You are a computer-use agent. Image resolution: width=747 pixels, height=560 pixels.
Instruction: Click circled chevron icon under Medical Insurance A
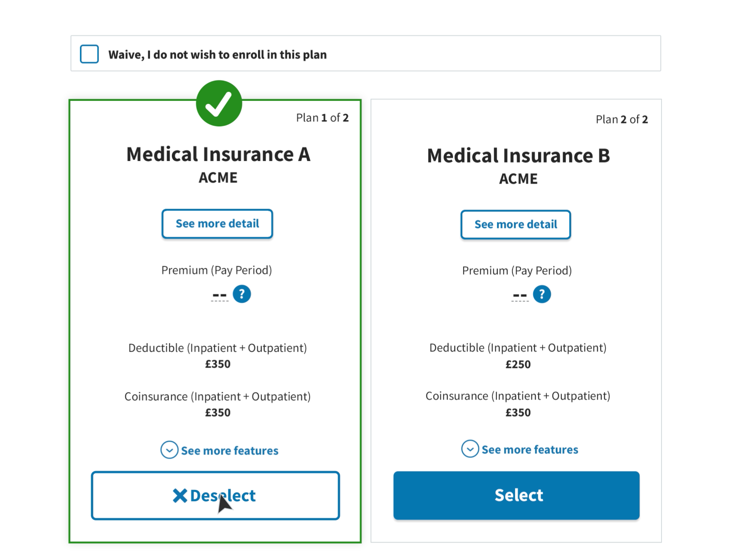pos(169,450)
